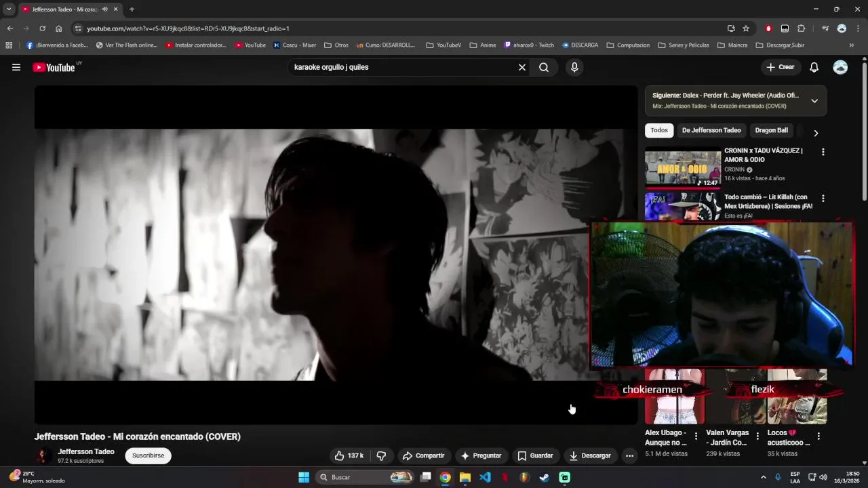Mute the tab via speaker icon
Screen dimensions: 868x488
coord(104,9)
